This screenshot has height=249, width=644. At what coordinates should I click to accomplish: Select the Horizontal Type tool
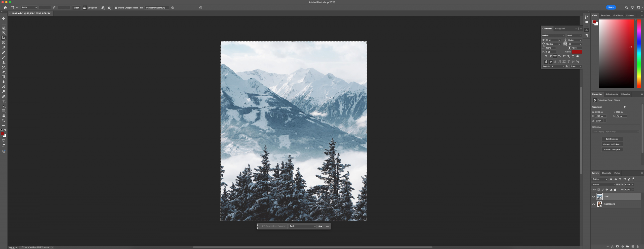pyautogui.click(x=4, y=101)
